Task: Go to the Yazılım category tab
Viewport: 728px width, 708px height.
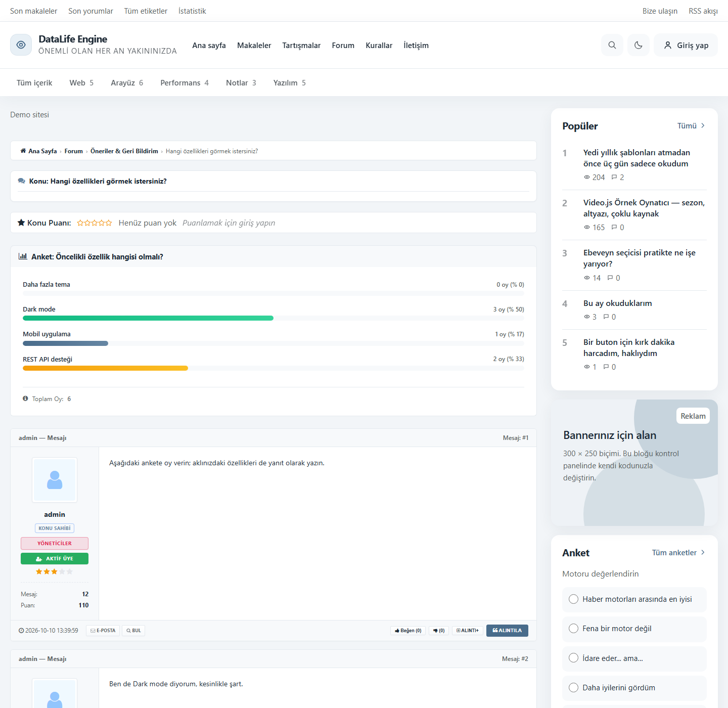Action: pyautogui.click(x=290, y=83)
